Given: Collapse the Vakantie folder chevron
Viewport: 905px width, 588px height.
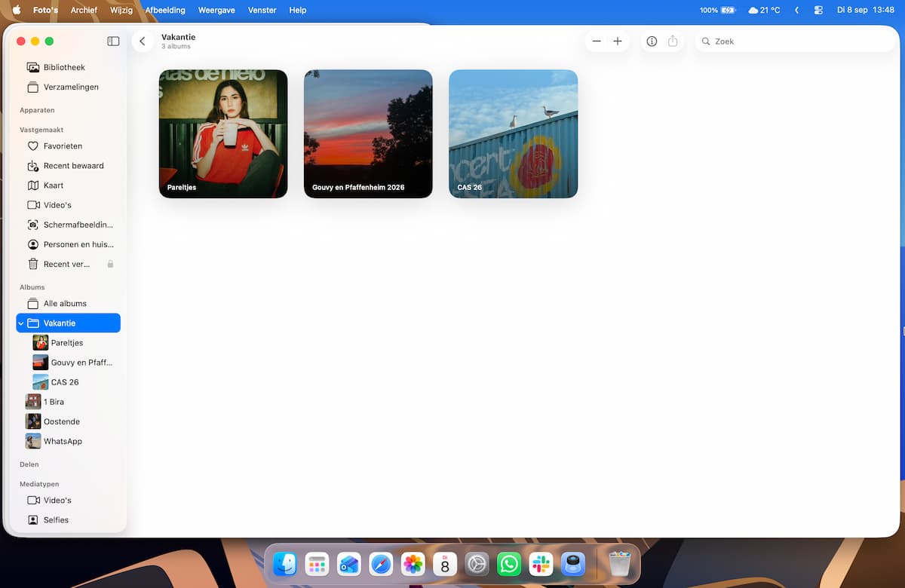Looking at the screenshot, I should pos(21,323).
